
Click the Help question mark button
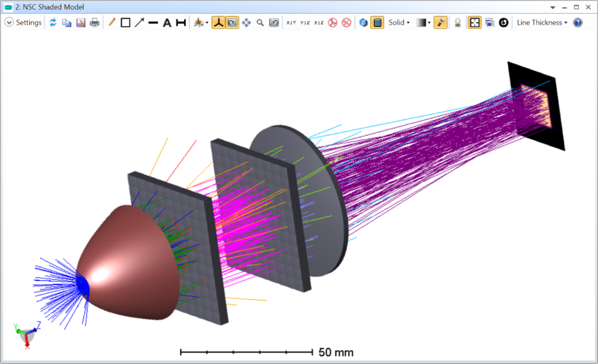(x=578, y=22)
